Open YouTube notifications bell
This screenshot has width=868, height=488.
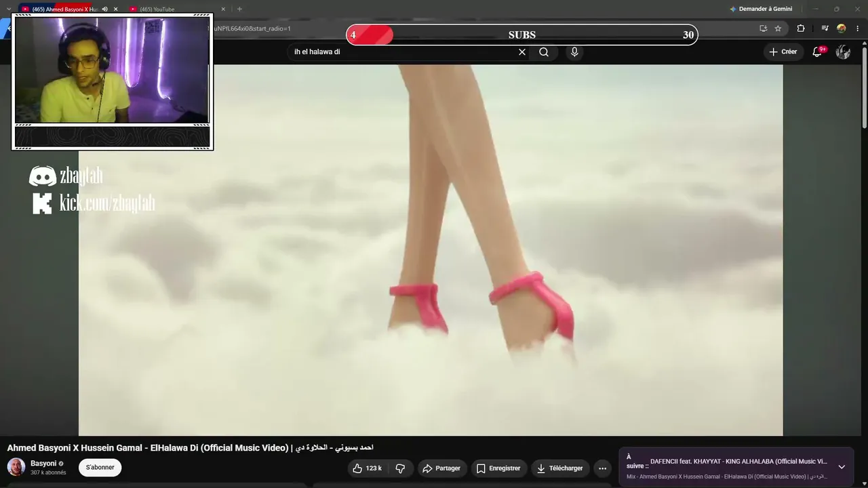(818, 52)
